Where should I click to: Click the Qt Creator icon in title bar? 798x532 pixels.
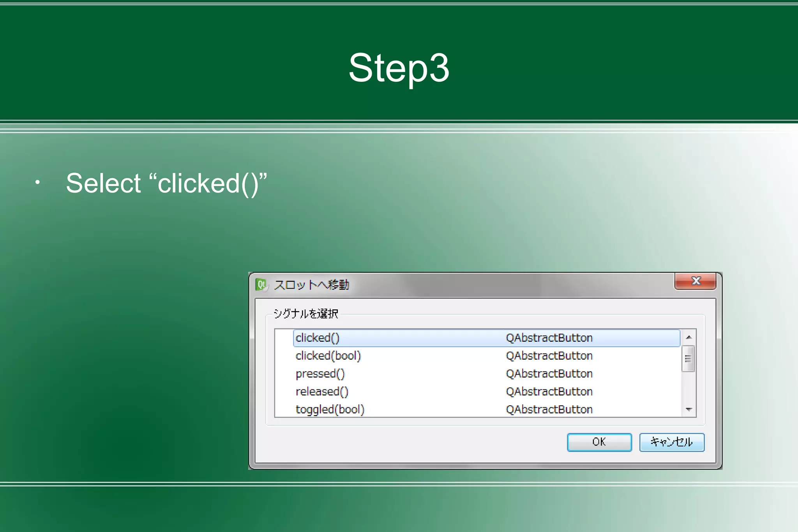(x=261, y=285)
